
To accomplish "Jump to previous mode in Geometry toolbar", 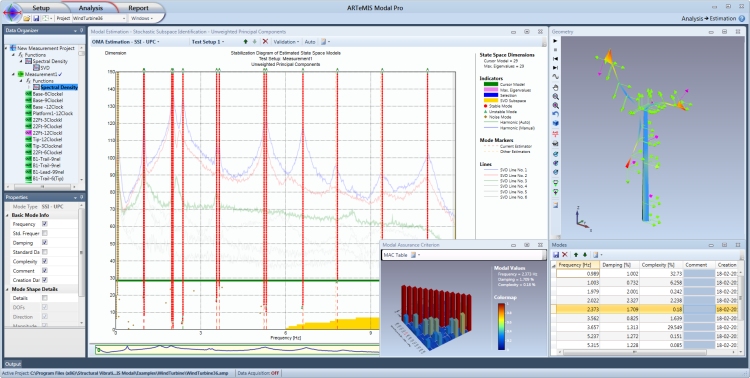I will 555,58.
